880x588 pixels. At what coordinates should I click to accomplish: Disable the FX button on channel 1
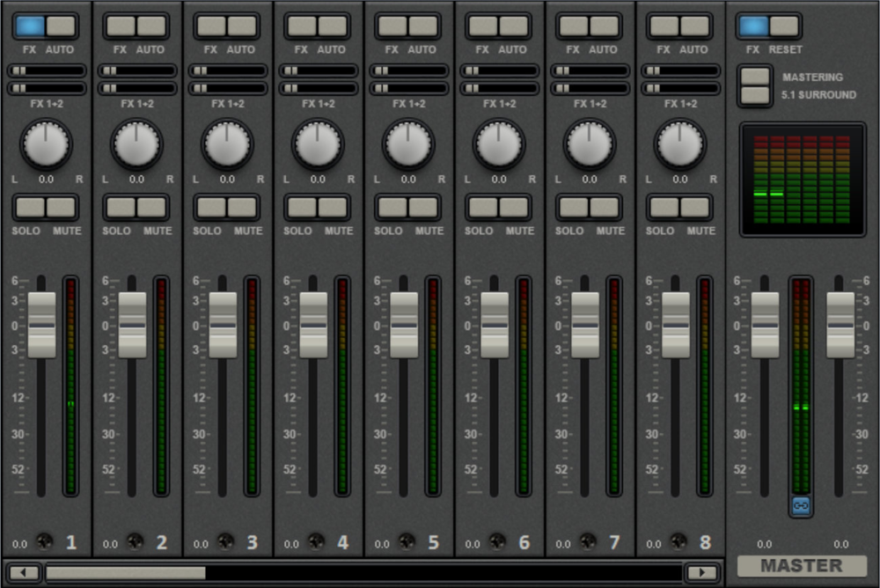(x=30, y=26)
